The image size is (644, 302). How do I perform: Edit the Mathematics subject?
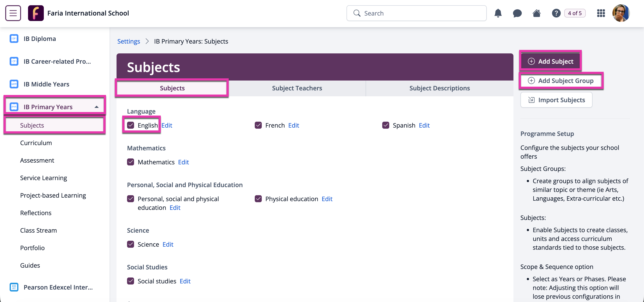[184, 162]
